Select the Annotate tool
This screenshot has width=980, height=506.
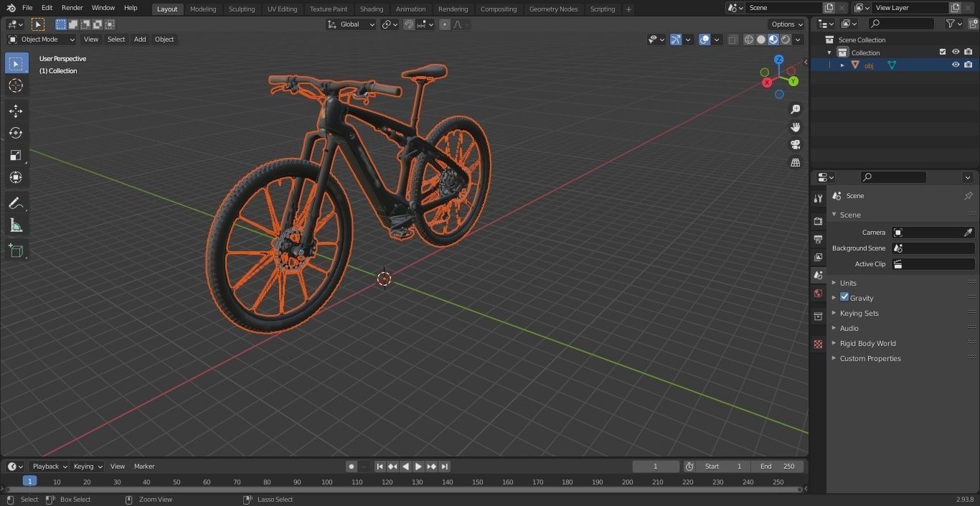coord(16,204)
